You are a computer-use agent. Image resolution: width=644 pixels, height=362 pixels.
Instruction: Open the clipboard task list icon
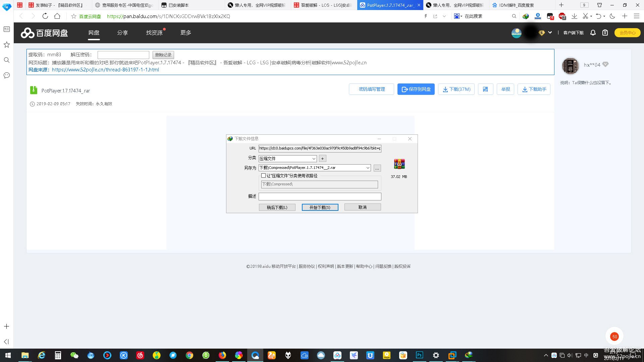[x=605, y=33]
